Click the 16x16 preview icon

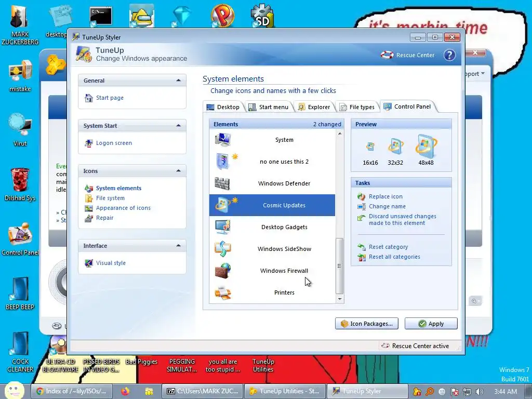pyautogui.click(x=370, y=147)
